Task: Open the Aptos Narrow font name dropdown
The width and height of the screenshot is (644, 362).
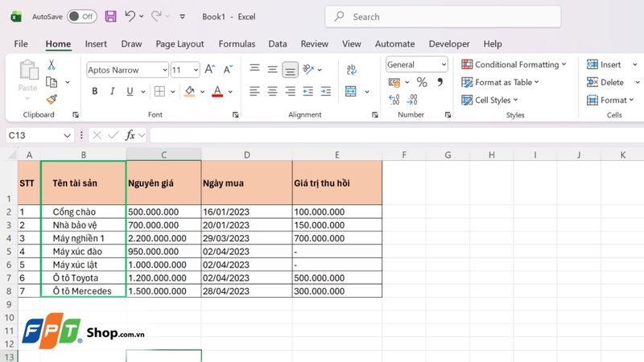Action: tap(165, 70)
